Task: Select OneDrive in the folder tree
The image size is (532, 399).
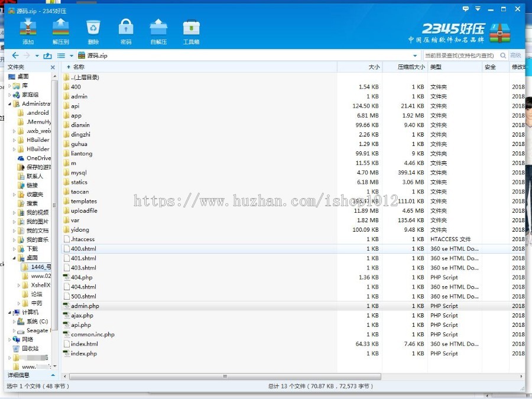Action: click(x=34, y=158)
